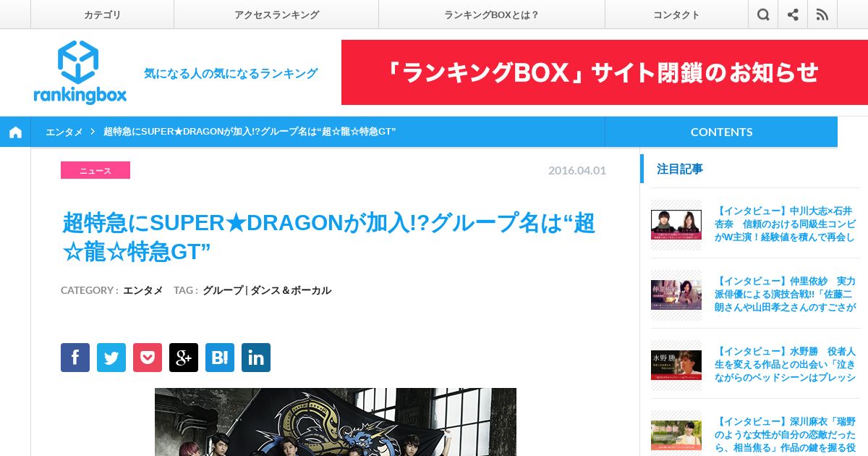Open the コンタクト menu item

676,14
